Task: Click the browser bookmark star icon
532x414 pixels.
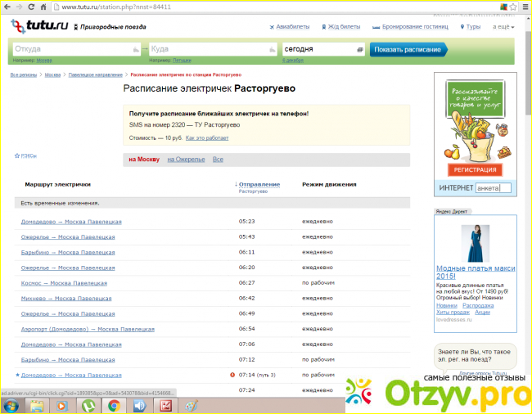Action: coord(489,7)
